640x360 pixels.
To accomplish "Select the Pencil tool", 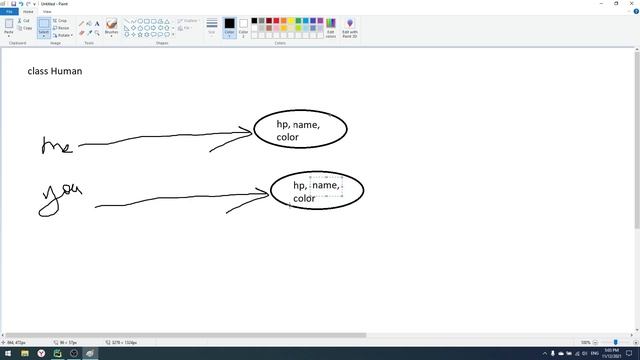I will 81,24.
